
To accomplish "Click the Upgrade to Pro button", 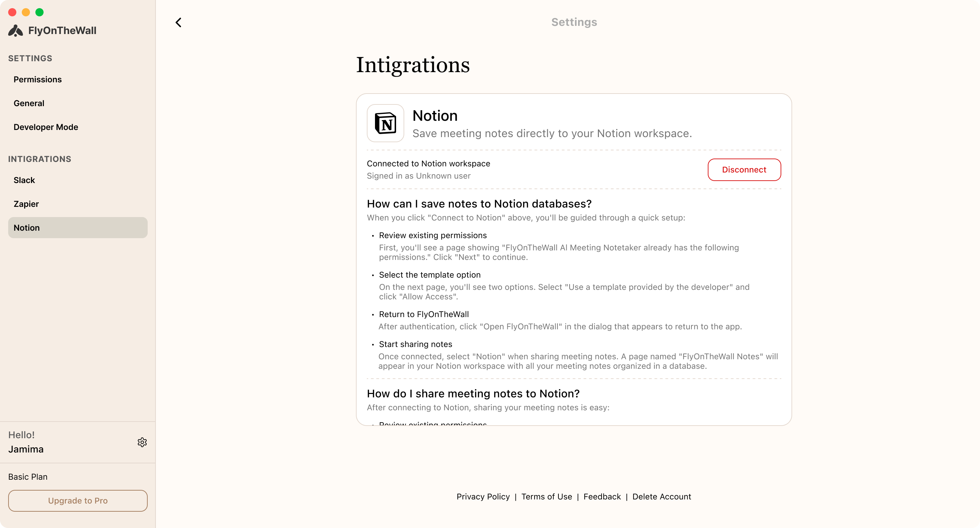I will (78, 500).
